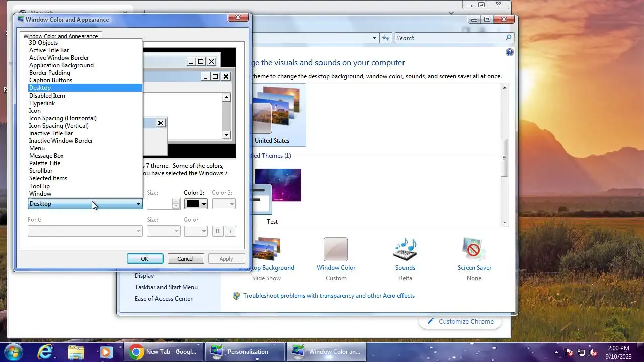644x362 pixels.
Task: Choose Selected Items from the list
Action: coord(85,178)
